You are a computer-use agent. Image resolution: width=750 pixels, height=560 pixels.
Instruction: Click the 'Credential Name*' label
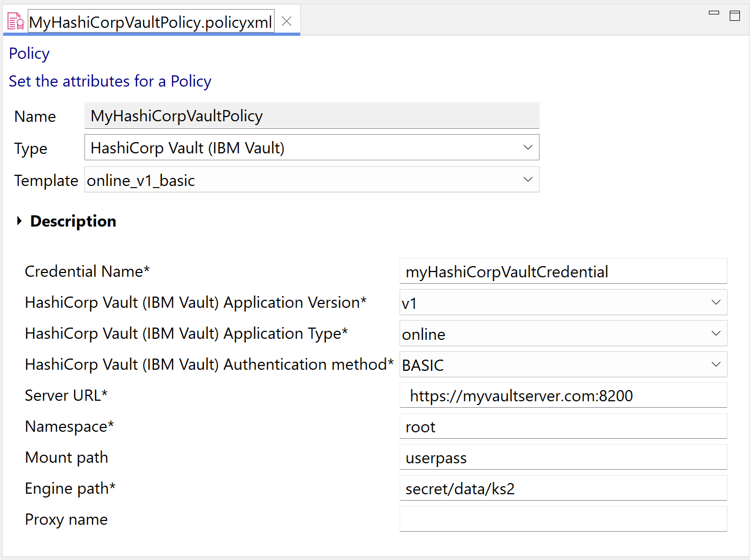pos(87,271)
